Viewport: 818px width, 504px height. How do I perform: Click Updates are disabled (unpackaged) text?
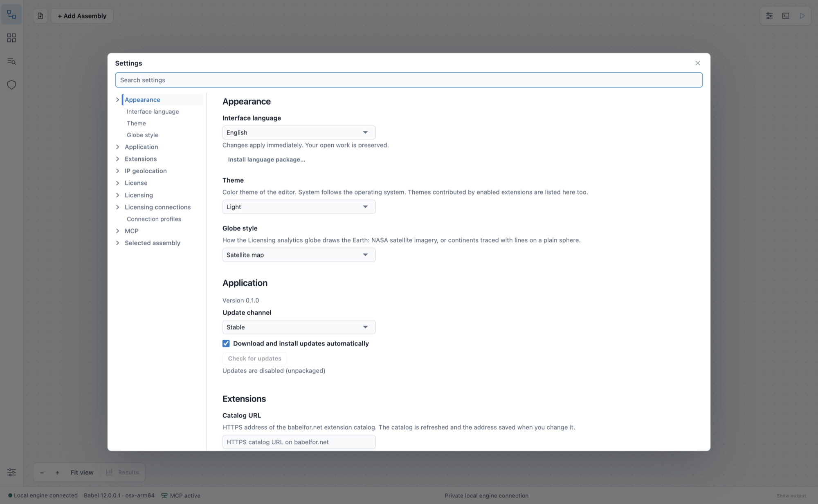[x=274, y=371]
